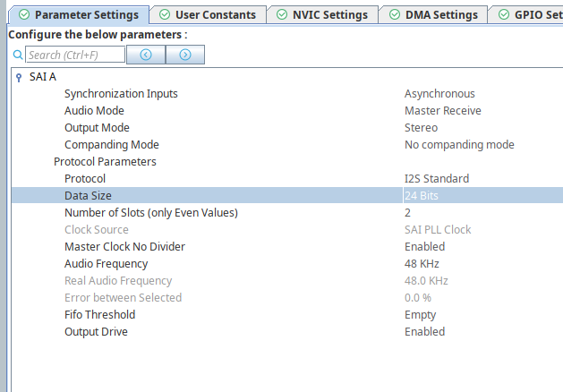Change the Protocol I2S Standard value
Image resolution: width=563 pixels, height=392 pixels.
(x=436, y=178)
